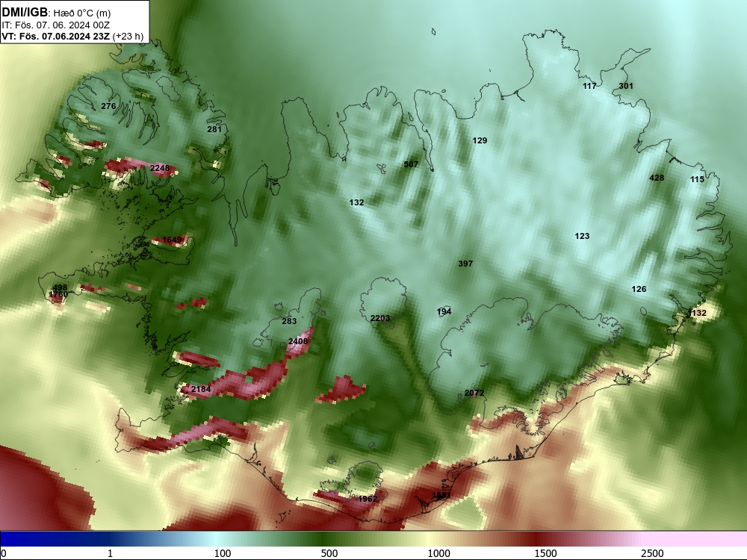Click the 'IT: Fös. 07. 06. 2024 00Z' line
The width and height of the screenshot is (747, 560).
tap(56, 25)
